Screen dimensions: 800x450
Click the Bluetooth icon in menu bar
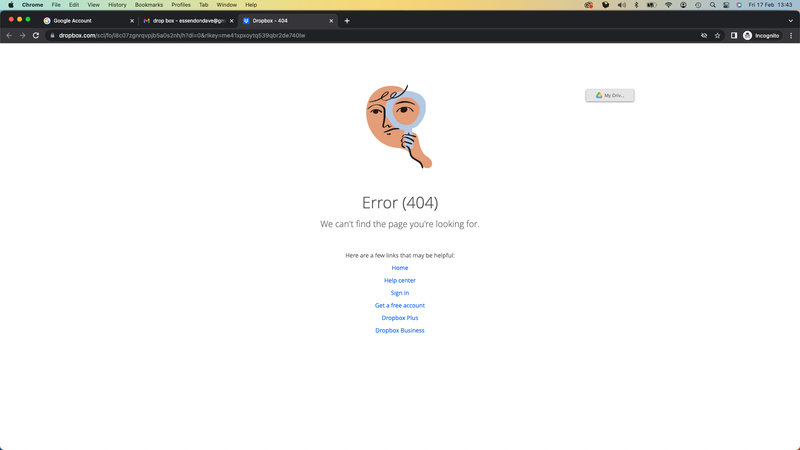636,5
